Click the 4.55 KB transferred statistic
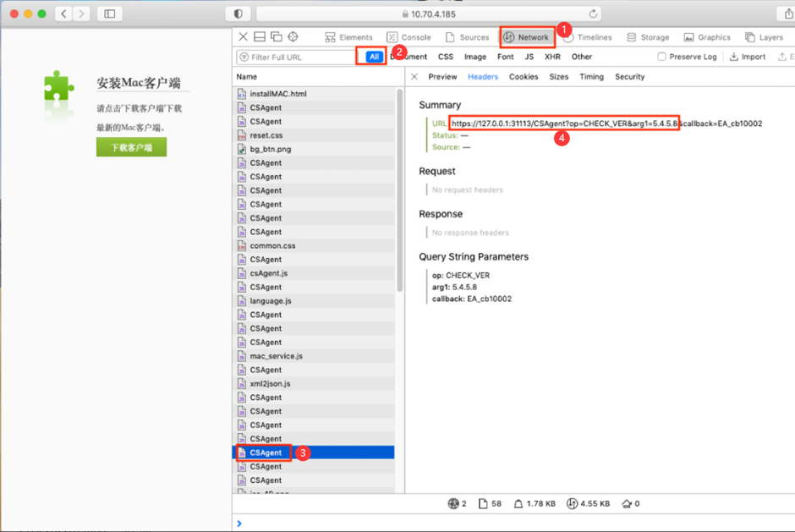Screen dimensions: 795x532 point(588,503)
